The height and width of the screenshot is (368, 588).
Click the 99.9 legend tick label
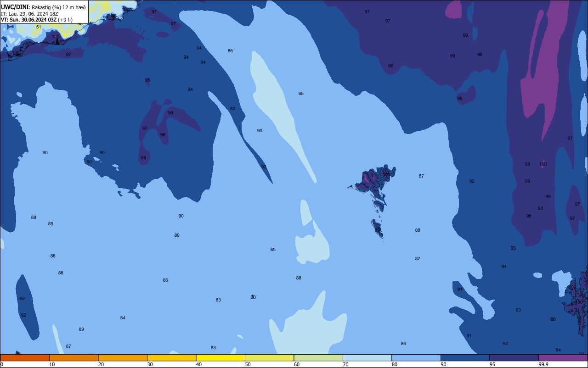[x=544, y=364]
